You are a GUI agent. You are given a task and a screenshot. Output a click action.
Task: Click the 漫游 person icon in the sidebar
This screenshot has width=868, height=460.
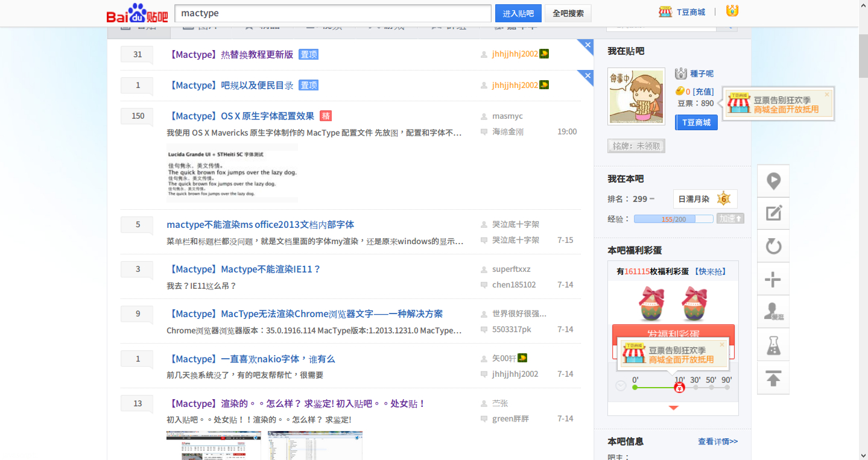(773, 312)
